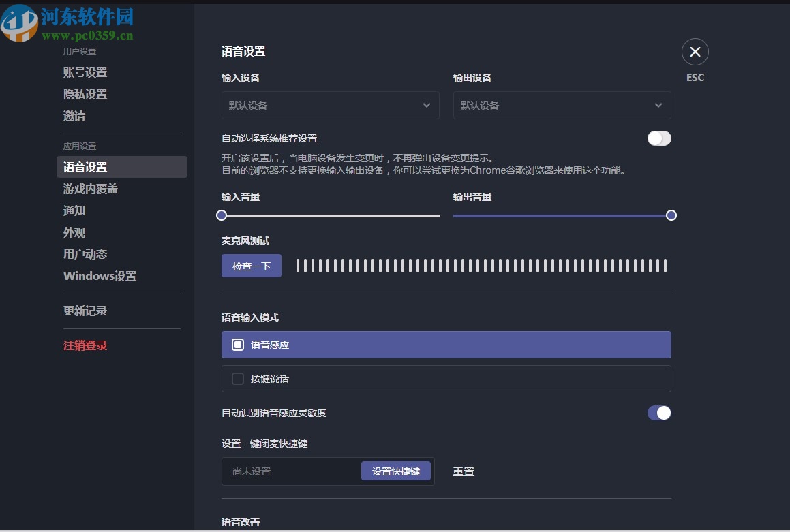
Task: View the 更新记录 changelog
Action: click(x=85, y=311)
